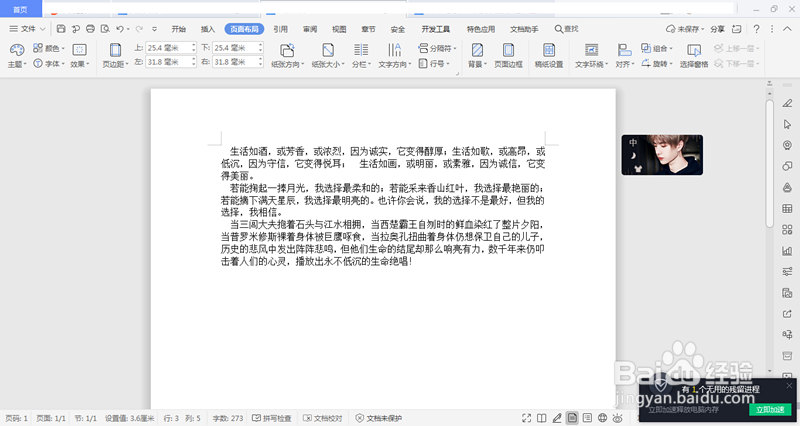Switch to the Start (开始) tab
This screenshot has width=800, height=426.
pos(179,29)
